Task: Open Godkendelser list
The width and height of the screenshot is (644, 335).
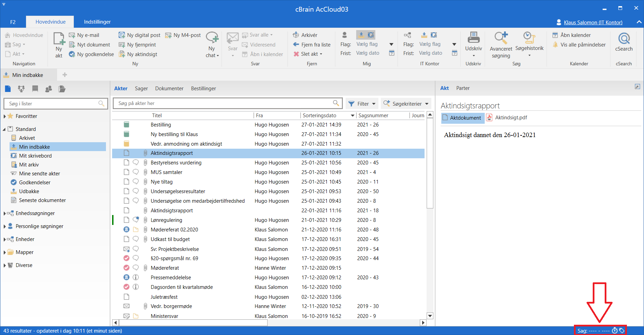Action: [35, 183]
